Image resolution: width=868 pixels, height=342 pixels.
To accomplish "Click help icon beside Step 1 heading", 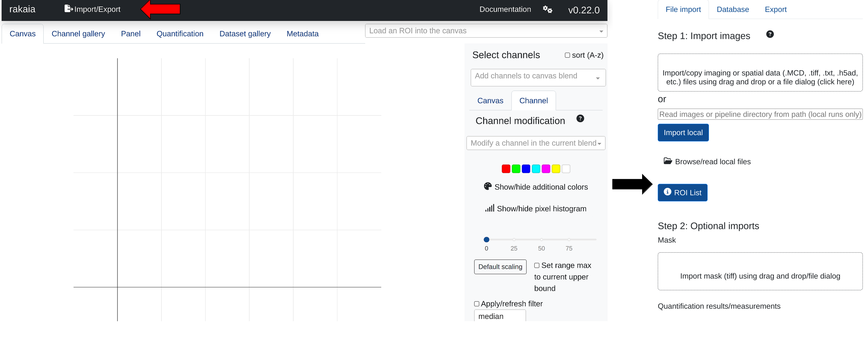I will (x=770, y=34).
